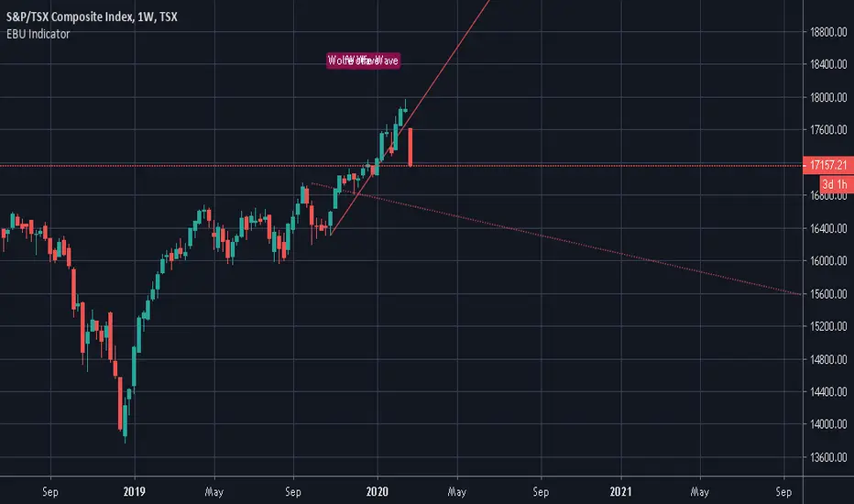Click the Wolfe Wave label tag
Screen dimensions: 854x504
363,60
